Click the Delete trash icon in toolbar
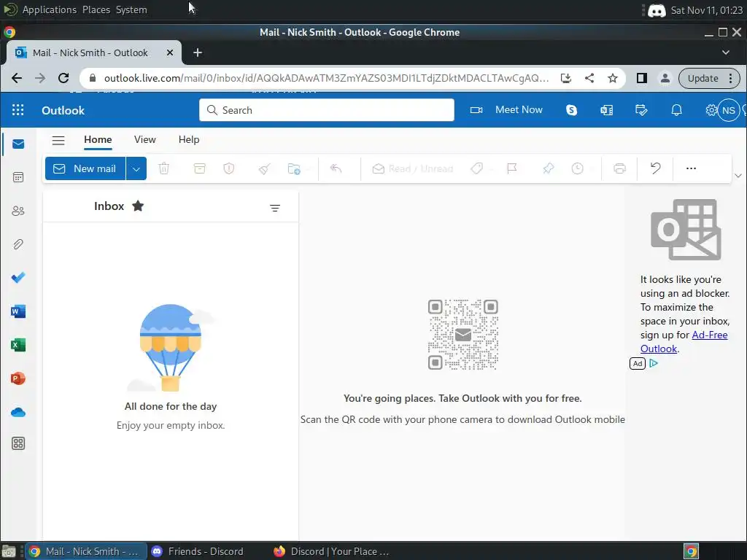This screenshot has width=747, height=560. tap(164, 168)
